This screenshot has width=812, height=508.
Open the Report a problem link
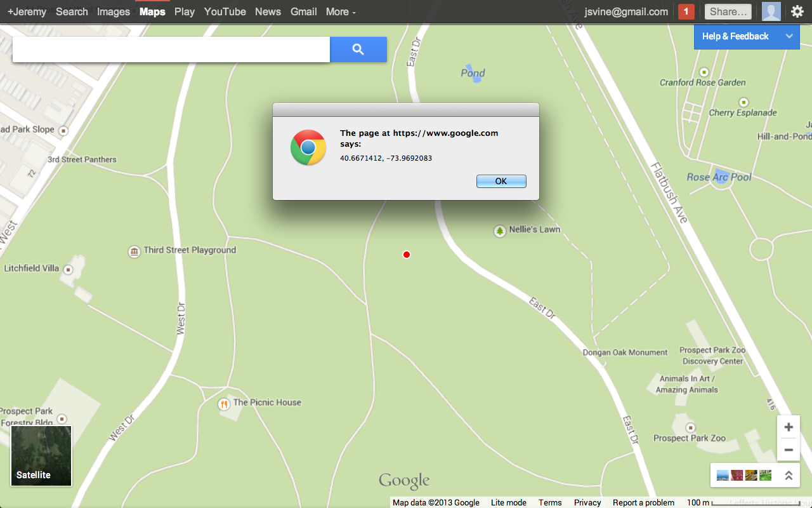[643, 502]
